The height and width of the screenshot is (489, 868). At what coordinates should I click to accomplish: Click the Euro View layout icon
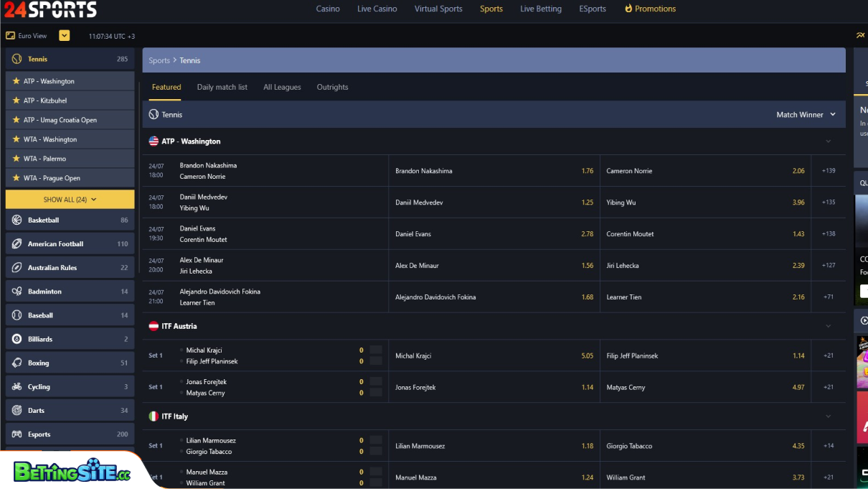point(9,34)
